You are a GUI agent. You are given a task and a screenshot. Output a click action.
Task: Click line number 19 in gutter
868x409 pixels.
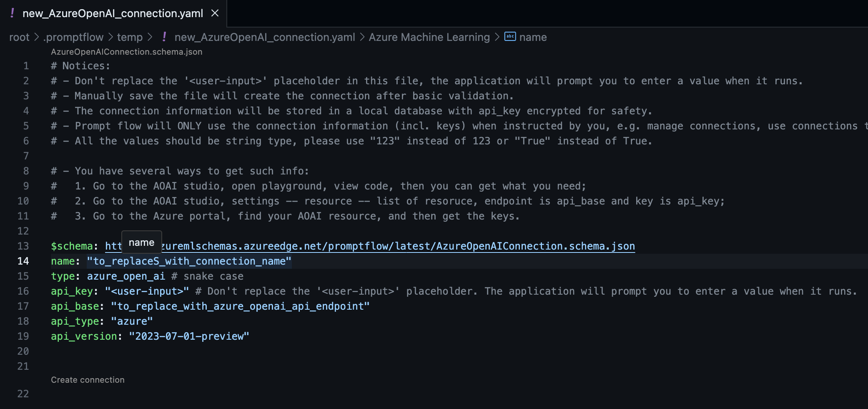[23, 336]
